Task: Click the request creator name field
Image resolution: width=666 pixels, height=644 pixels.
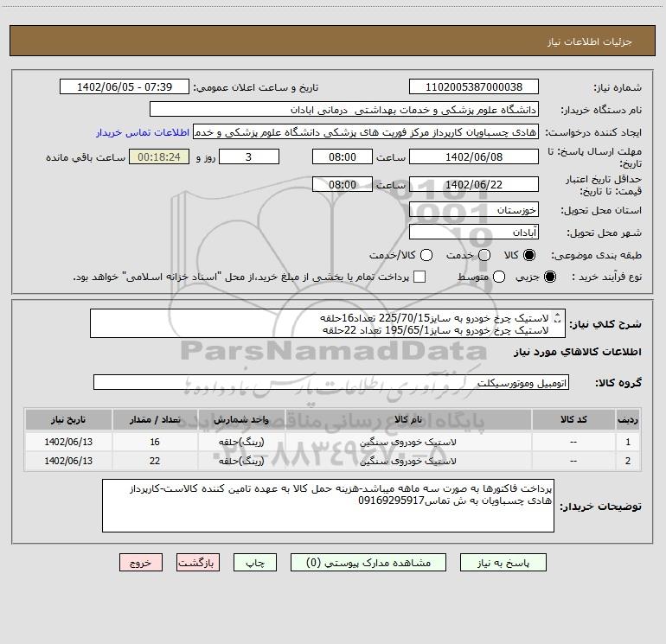Action: (x=366, y=132)
